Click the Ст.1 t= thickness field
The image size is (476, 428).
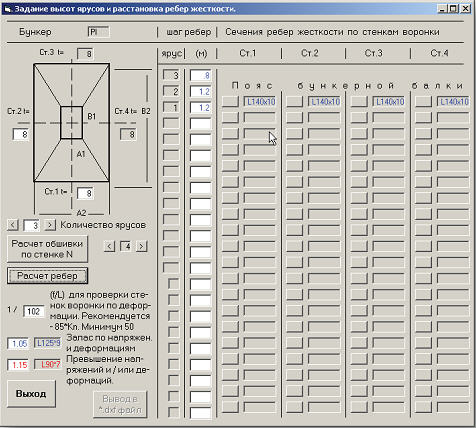click(85, 193)
